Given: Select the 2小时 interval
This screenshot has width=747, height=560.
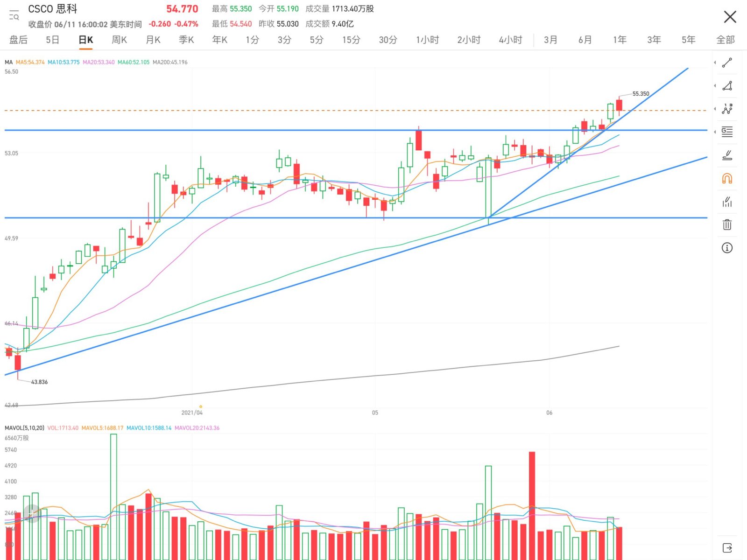Looking at the screenshot, I should click(469, 40).
